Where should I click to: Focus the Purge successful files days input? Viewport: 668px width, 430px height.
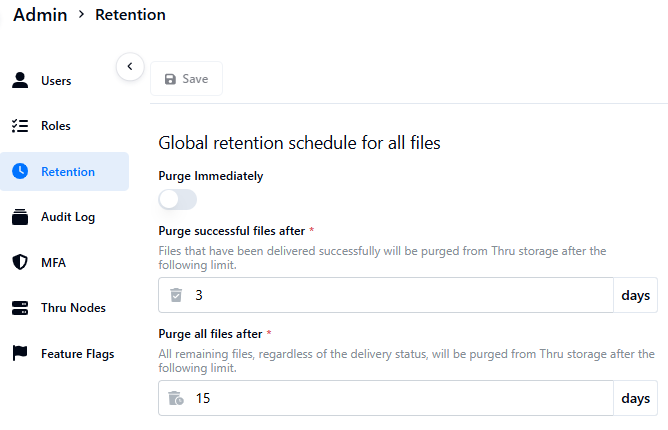coord(400,296)
